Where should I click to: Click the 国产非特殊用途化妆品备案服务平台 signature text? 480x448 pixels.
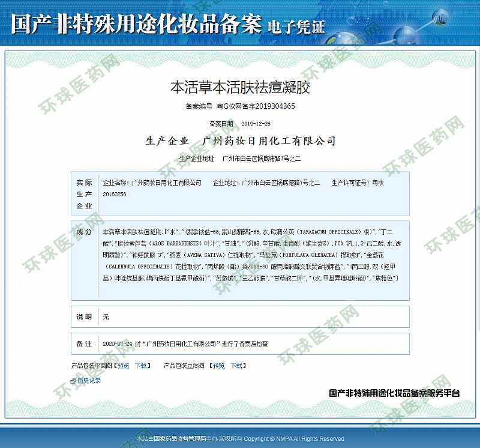click(394, 393)
